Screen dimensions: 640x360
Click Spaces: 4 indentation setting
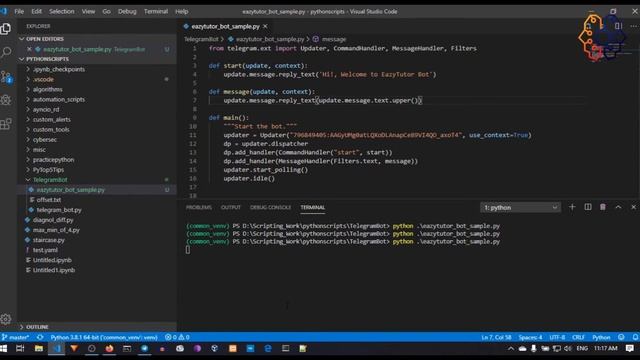(x=530, y=338)
